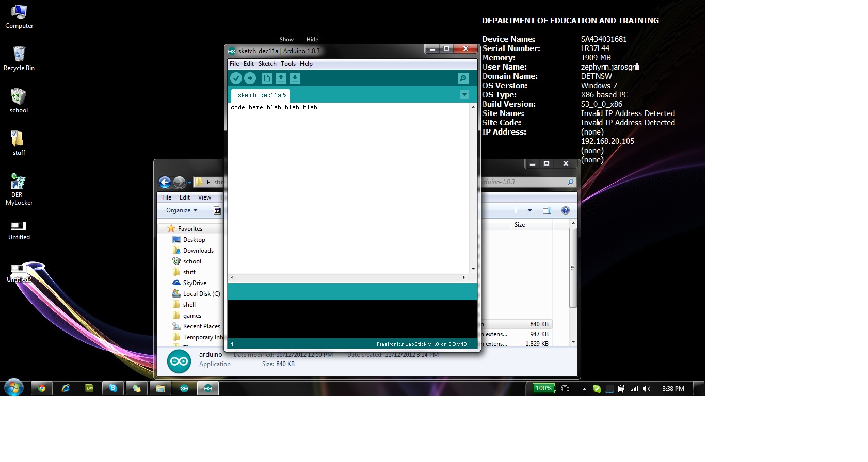The width and height of the screenshot is (868, 462).
Task: Click the Recycle Bin desktop icon
Action: tap(19, 59)
